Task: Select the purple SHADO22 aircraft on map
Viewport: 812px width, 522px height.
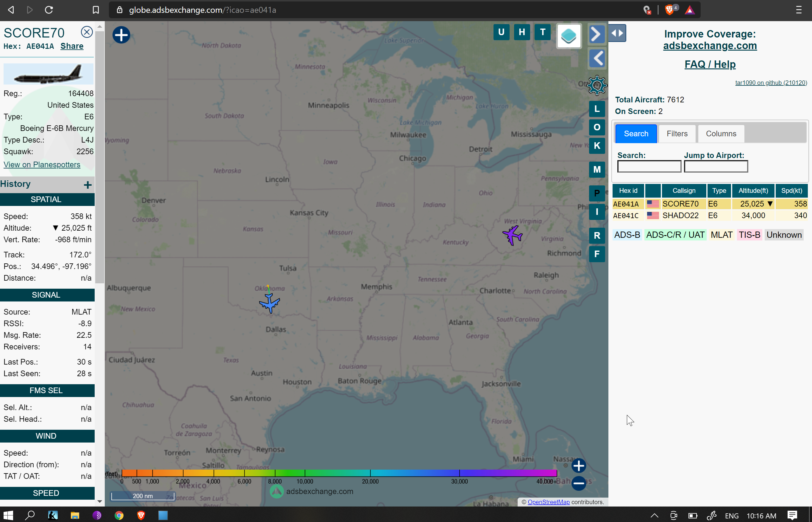Action: [512, 235]
